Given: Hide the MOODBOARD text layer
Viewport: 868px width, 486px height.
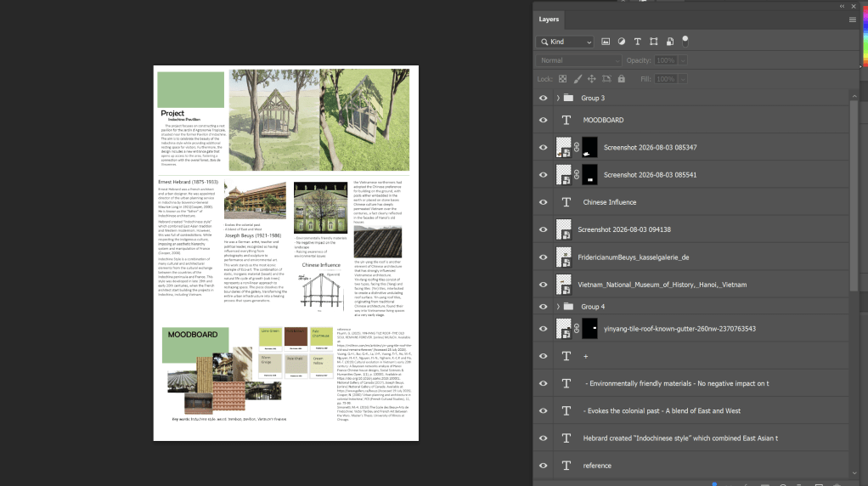Looking at the screenshot, I should tap(543, 120).
